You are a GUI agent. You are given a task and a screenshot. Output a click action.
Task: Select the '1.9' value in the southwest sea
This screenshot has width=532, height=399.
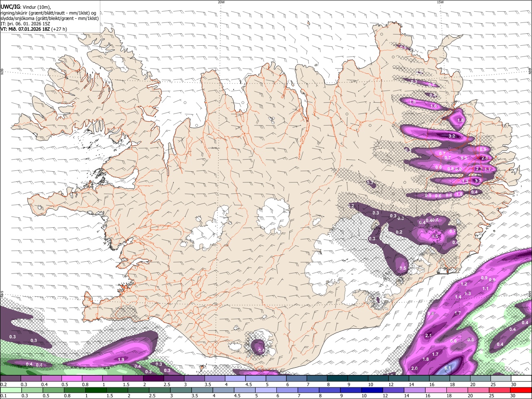pyautogui.click(x=121, y=360)
